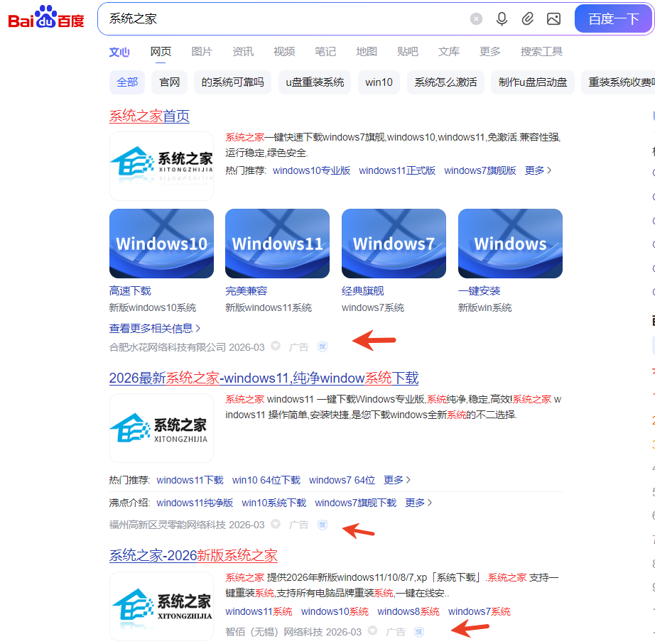Open windows11纯净版 link

[x=195, y=503]
